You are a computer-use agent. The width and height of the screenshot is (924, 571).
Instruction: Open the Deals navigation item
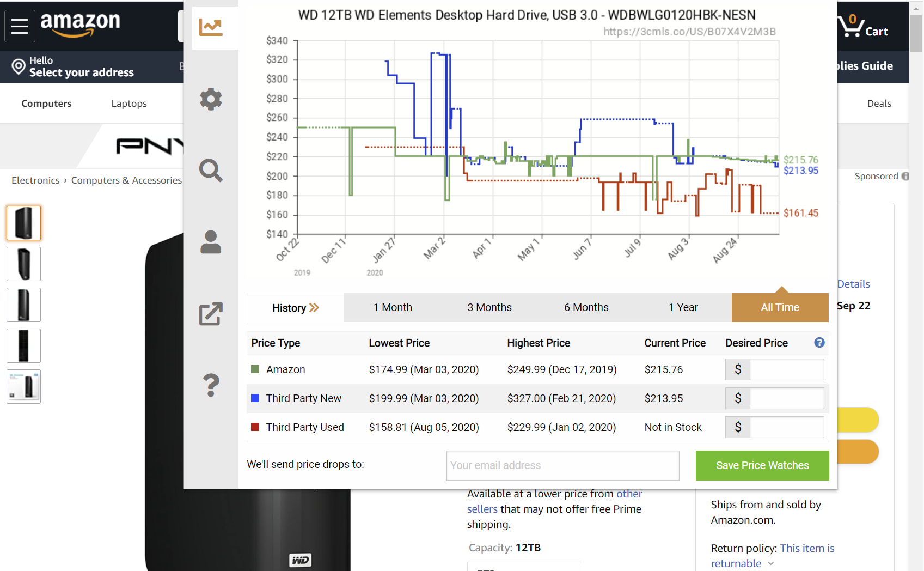(x=879, y=104)
